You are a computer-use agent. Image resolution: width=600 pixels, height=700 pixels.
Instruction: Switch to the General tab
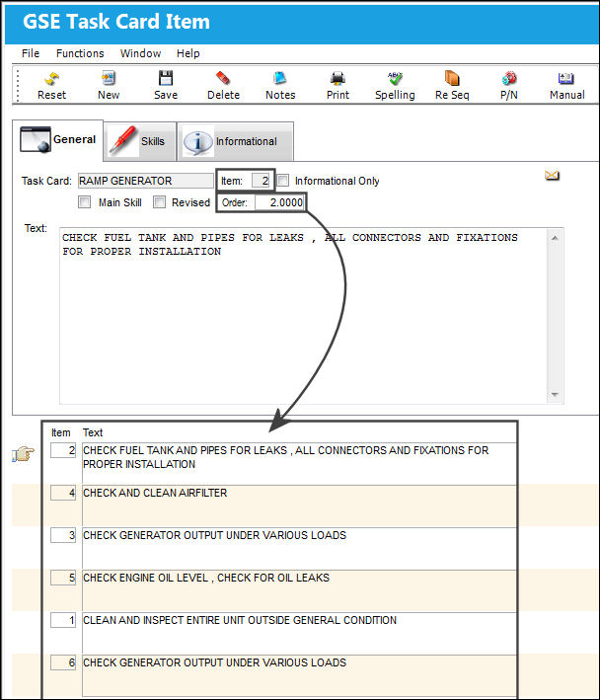pyautogui.click(x=58, y=140)
